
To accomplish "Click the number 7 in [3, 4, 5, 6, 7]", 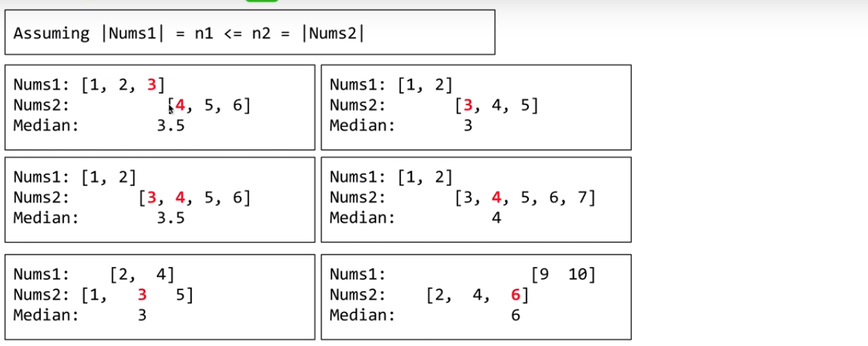I will click(x=581, y=197).
